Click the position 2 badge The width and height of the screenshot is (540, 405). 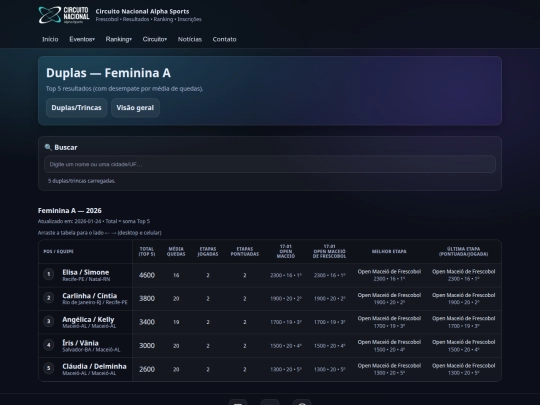[49, 298]
